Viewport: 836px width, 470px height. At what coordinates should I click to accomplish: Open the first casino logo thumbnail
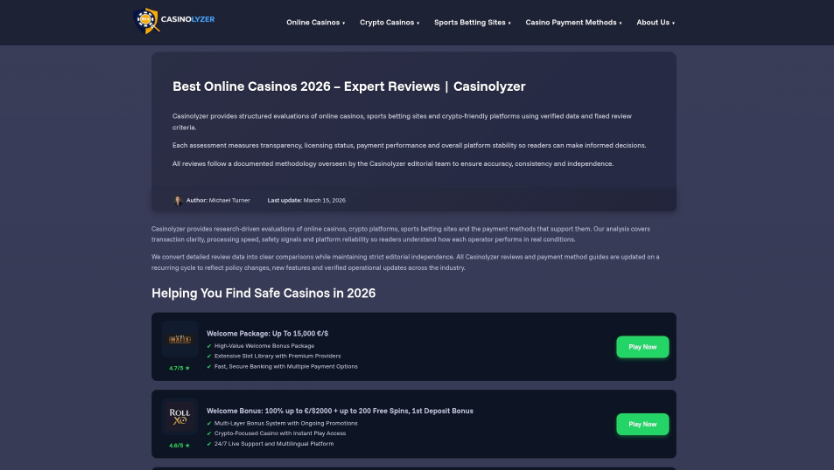pyautogui.click(x=180, y=339)
